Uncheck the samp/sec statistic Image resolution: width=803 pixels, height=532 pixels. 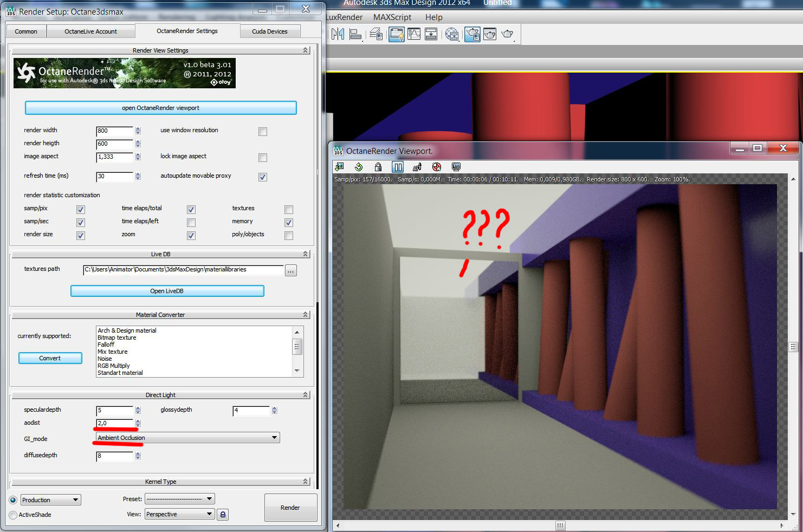pyautogui.click(x=81, y=223)
